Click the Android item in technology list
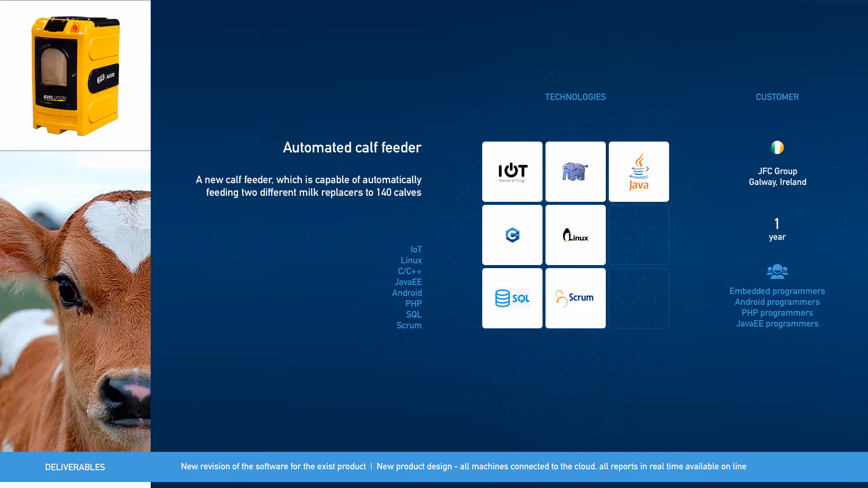 pyautogui.click(x=406, y=293)
